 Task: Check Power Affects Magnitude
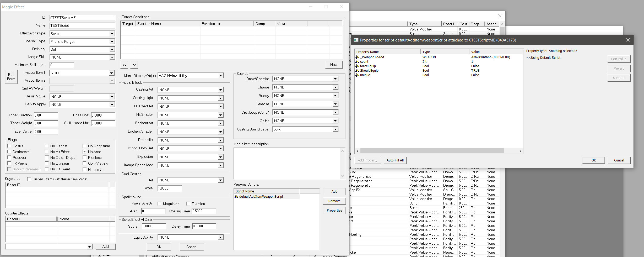[160, 204]
